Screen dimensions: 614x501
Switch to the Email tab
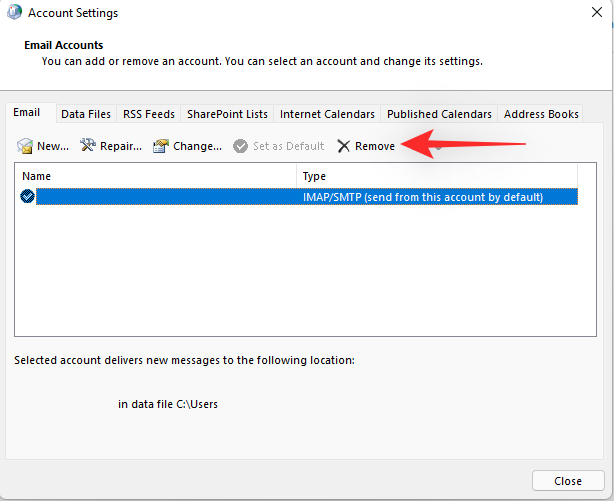pos(26,114)
